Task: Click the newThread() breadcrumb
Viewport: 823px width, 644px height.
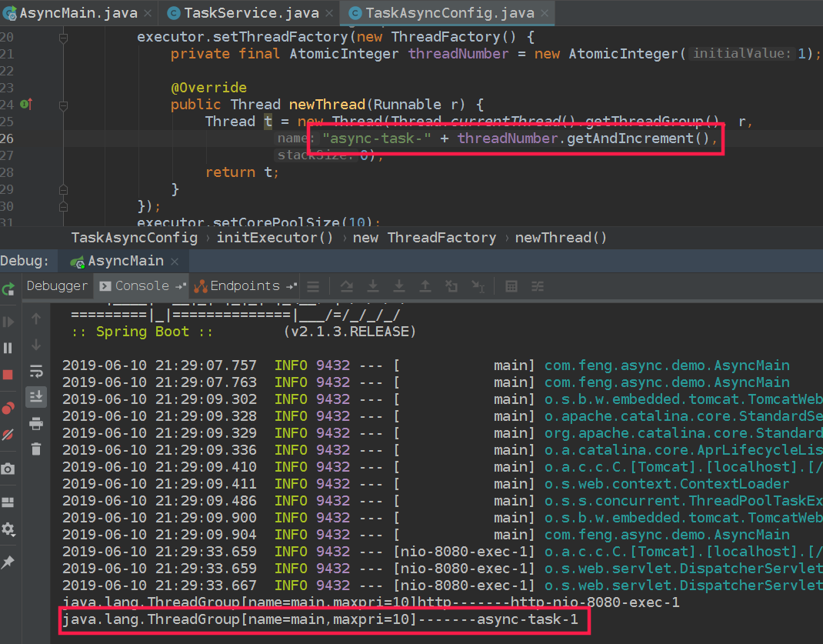Action: 561,238
